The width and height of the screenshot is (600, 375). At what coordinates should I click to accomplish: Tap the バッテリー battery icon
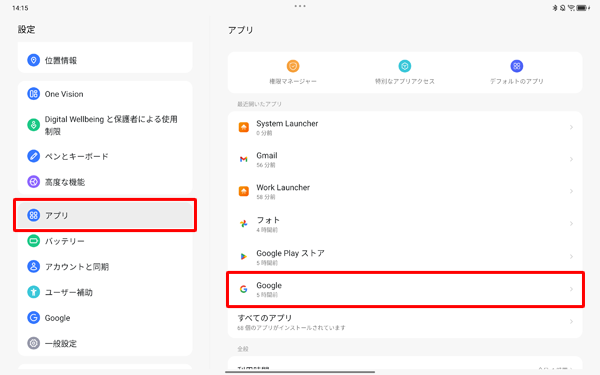click(x=34, y=241)
